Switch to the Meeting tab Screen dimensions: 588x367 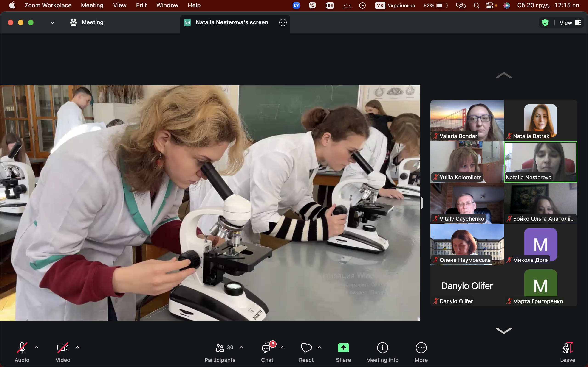point(87,22)
